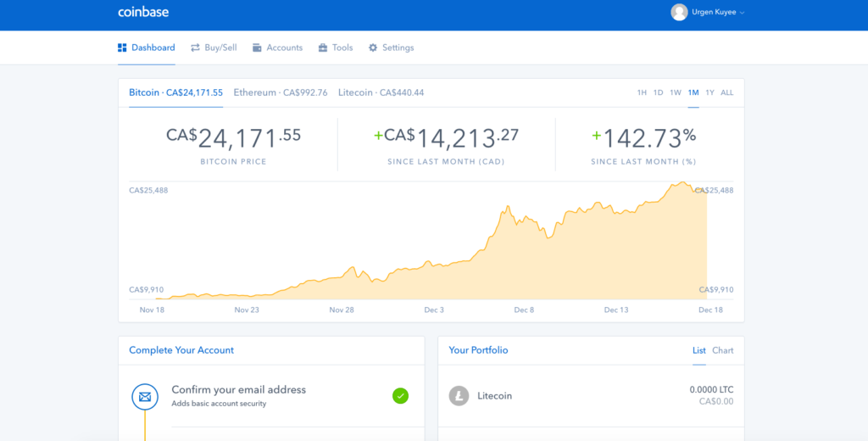
Task: Click the Nov 28 date axis label
Action: 342,310
